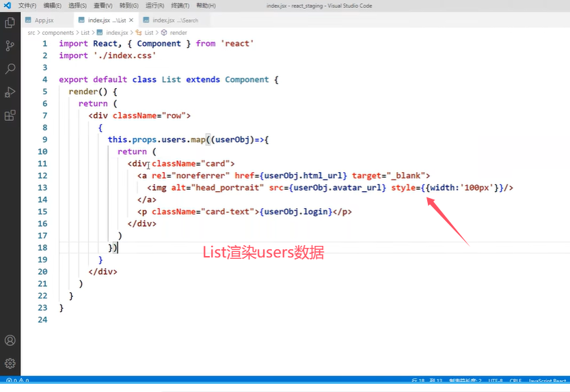Click the map call on line 9

point(198,139)
